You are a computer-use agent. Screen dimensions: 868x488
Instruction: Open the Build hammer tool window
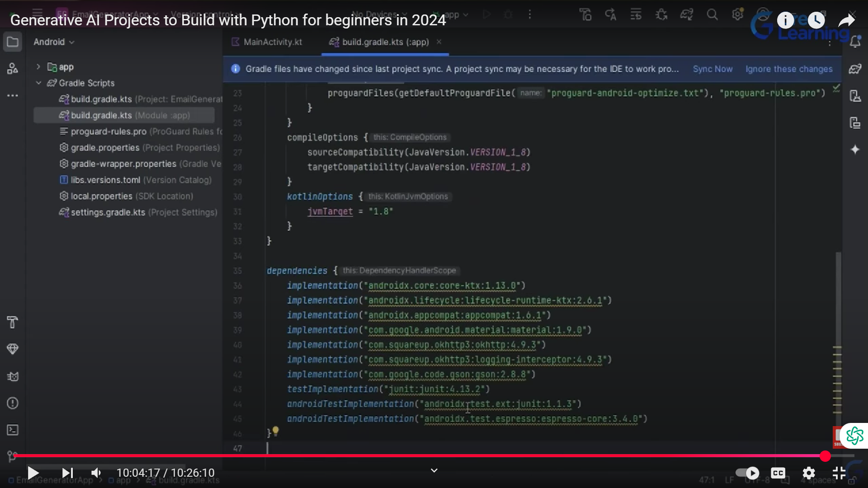13,322
